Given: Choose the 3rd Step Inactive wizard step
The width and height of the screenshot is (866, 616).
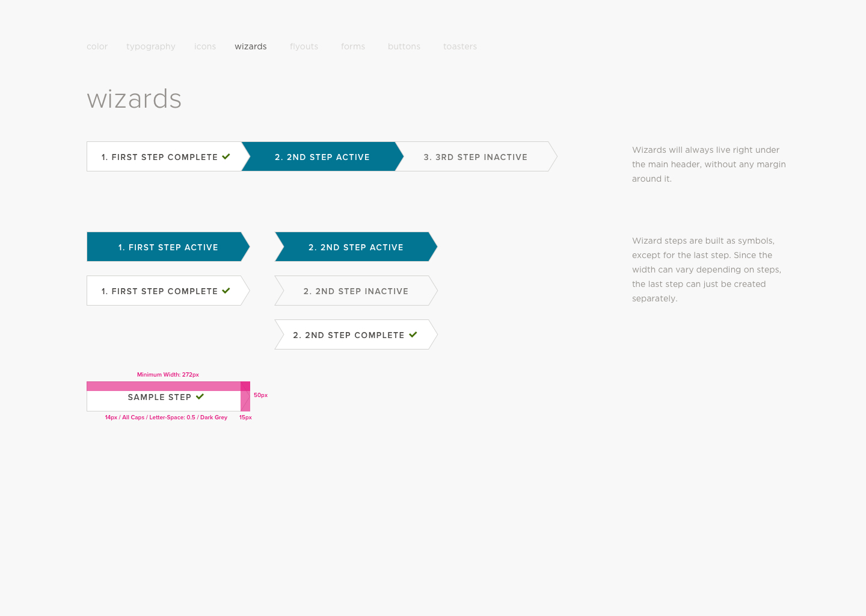Looking at the screenshot, I should tap(476, 156).
